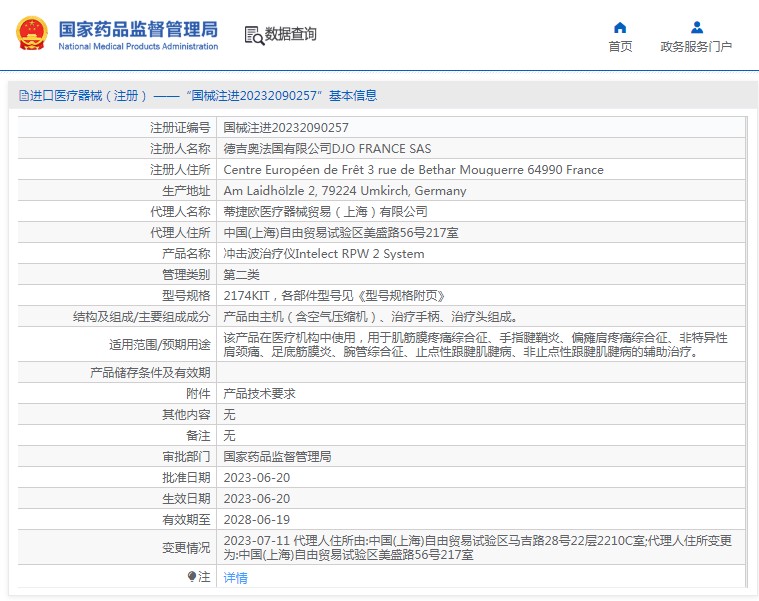Click the 变更情况 row label
The height and width of the screenshot is (601, 759).
[186, 548]
